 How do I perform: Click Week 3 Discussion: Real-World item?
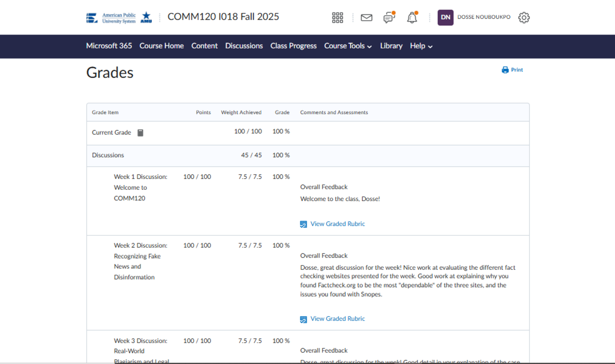tap(141, 351)
